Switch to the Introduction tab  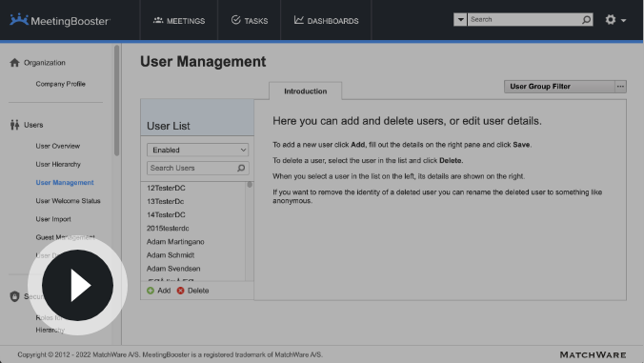(x=305, y=91)
